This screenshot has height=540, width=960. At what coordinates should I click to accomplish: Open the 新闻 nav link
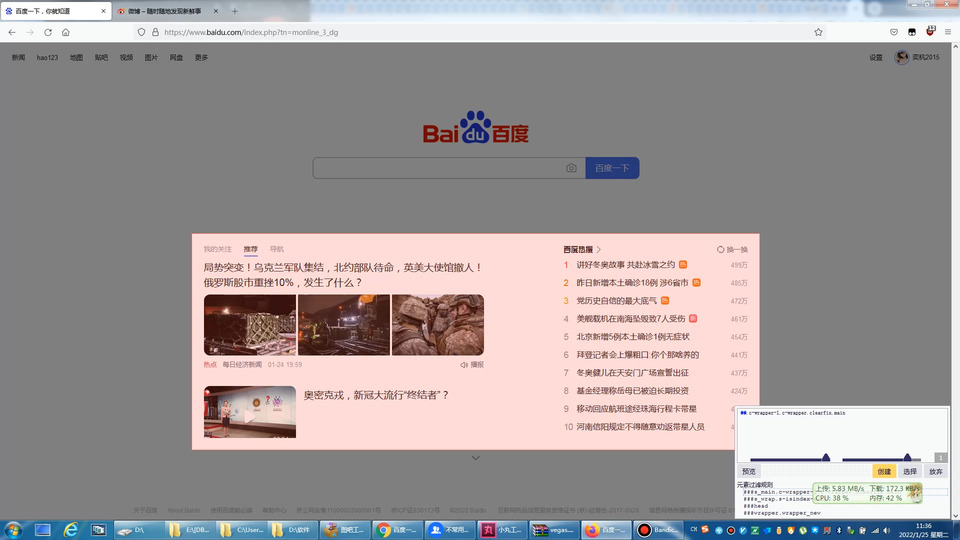(18, 58)
